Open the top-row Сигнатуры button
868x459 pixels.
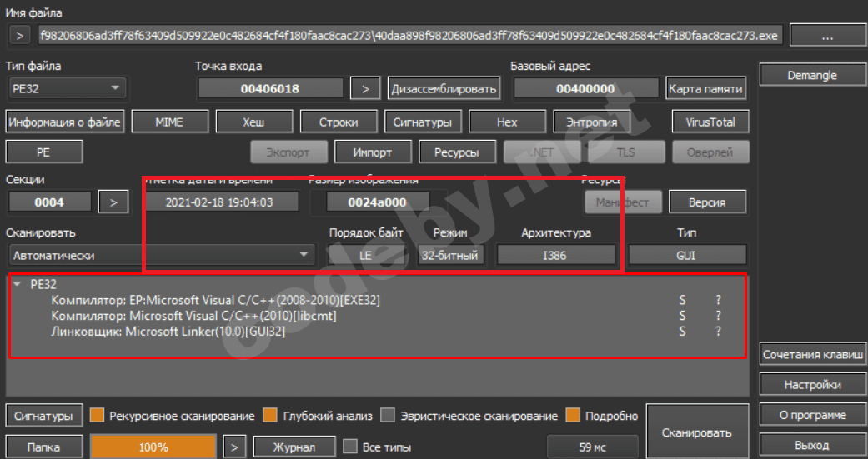tap(423, 122)
